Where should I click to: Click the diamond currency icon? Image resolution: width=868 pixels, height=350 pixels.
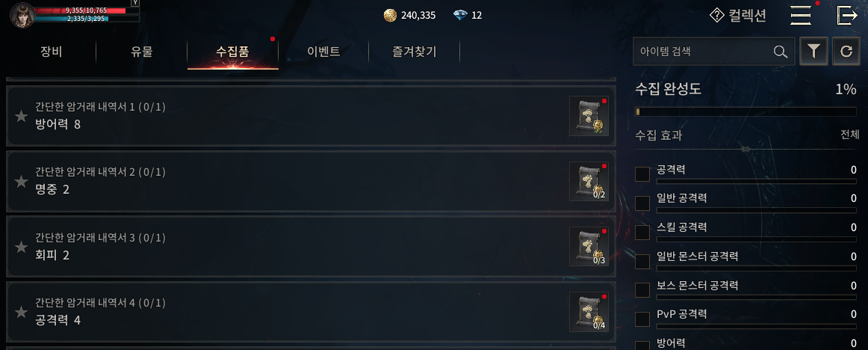[460, 15]
